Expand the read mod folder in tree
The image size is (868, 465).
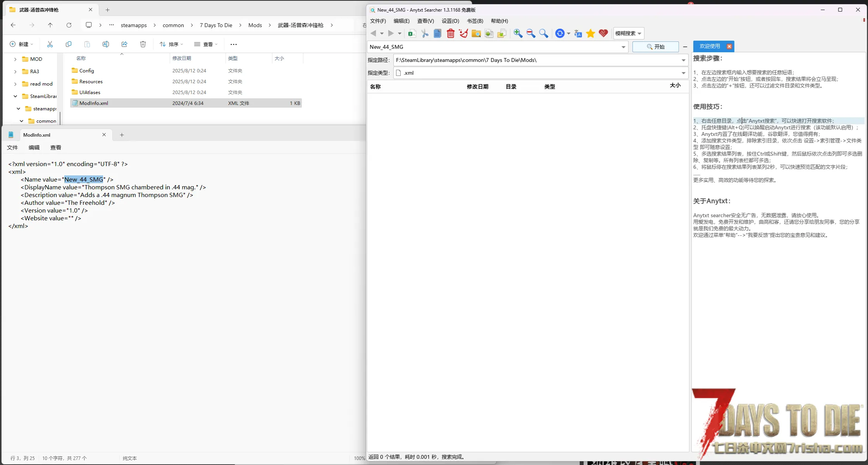(15, 84)
